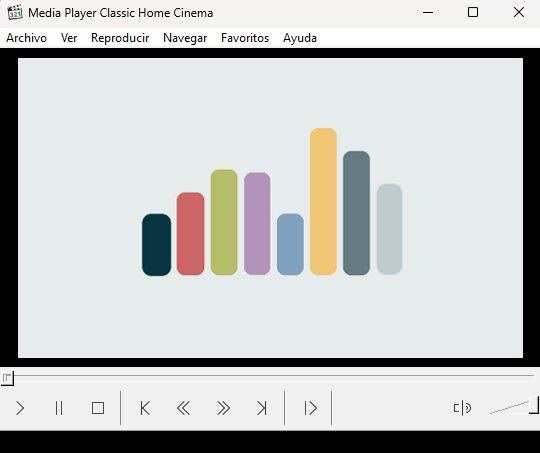The height and width of the screenshot is (453, 540).
Task: Open the Favoritos menu
Action: coord(245,38)
